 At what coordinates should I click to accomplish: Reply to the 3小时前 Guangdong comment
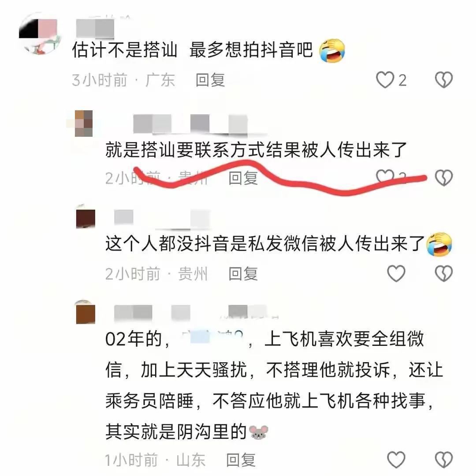(210, 80)
